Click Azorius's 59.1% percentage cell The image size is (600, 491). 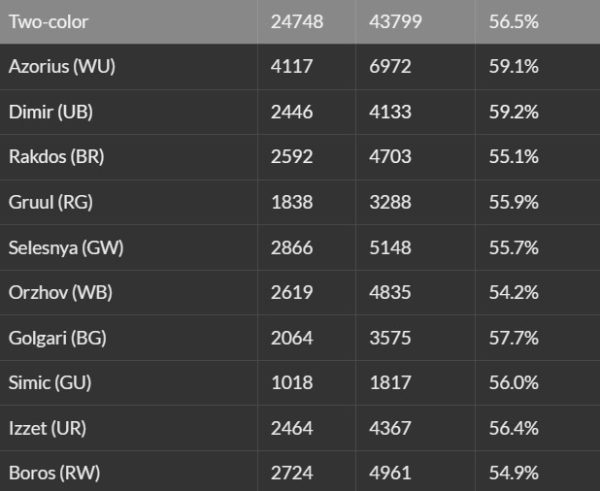click(515, 67)
